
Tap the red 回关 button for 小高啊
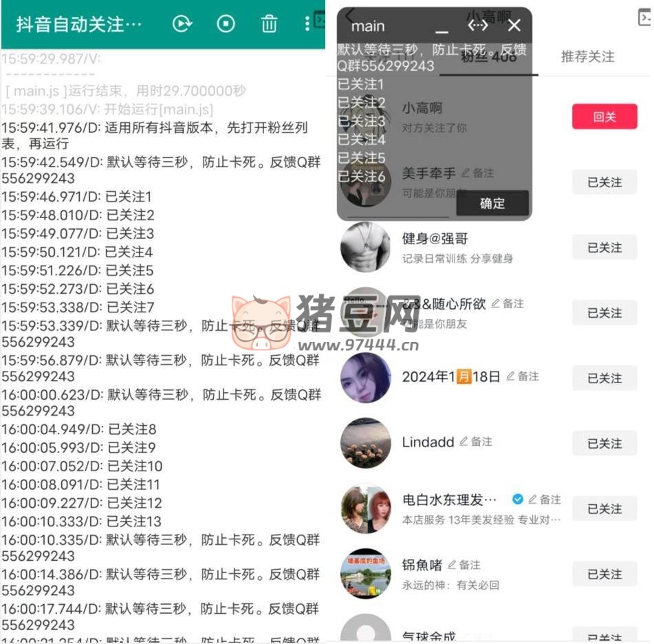(604, 116)
